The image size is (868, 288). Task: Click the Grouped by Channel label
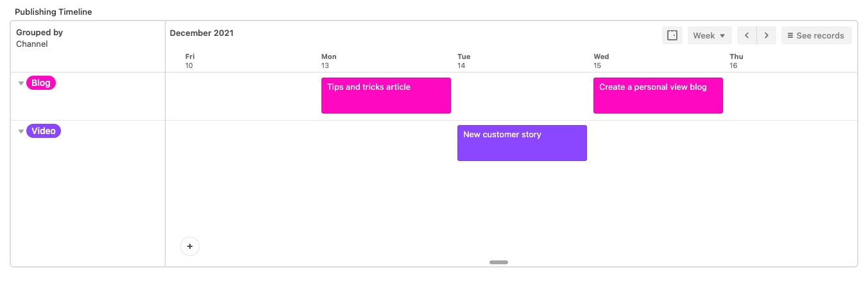point(39,38)
